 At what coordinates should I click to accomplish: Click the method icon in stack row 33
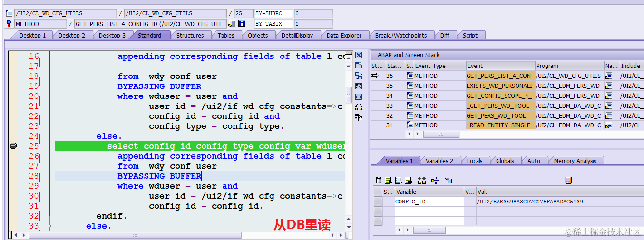point(410,106)
